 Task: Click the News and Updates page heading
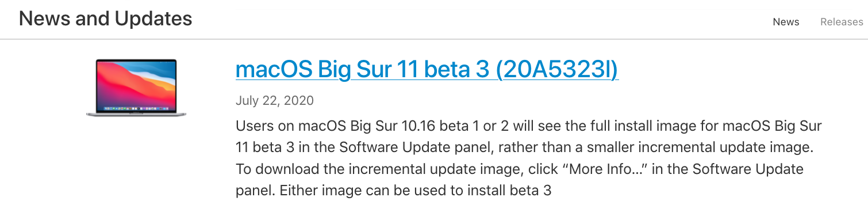(106, 19)
